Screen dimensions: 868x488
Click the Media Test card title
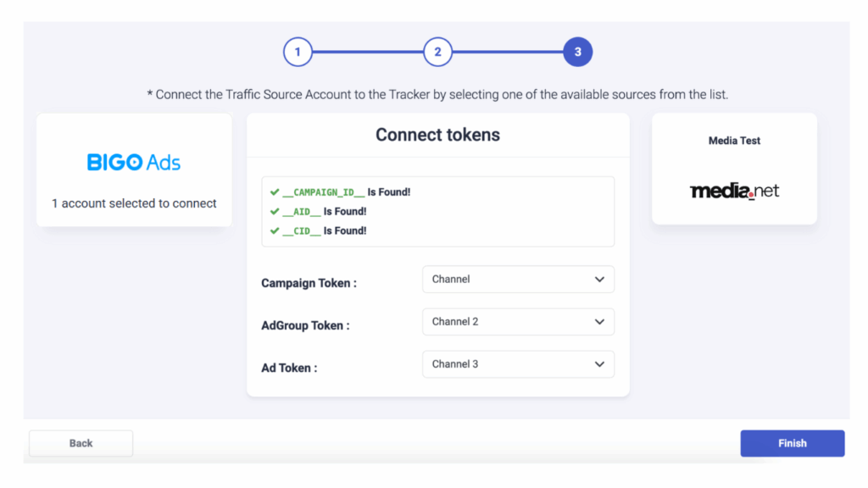pyautogui.click(x=734, y=141)
